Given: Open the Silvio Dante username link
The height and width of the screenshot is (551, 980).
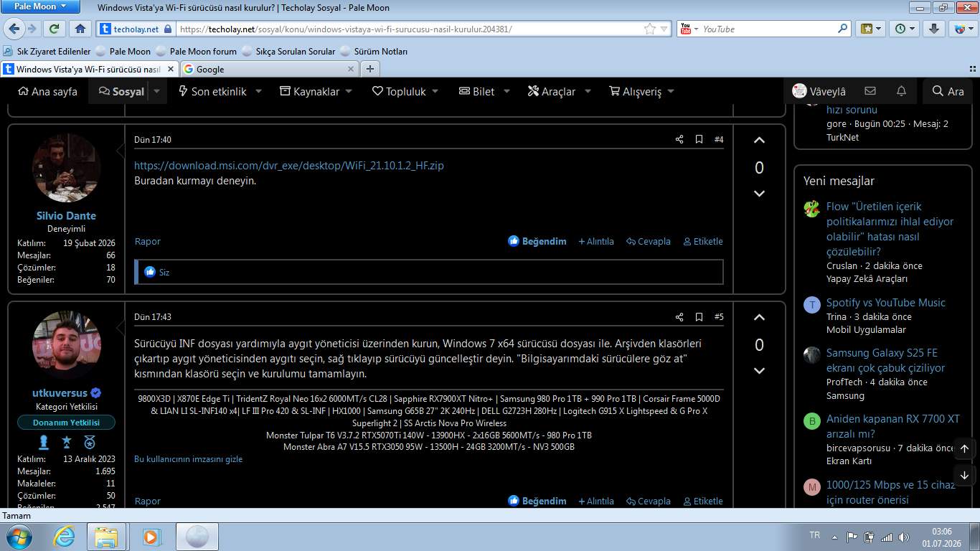Looking at the screenshot, I should (66, 215).
